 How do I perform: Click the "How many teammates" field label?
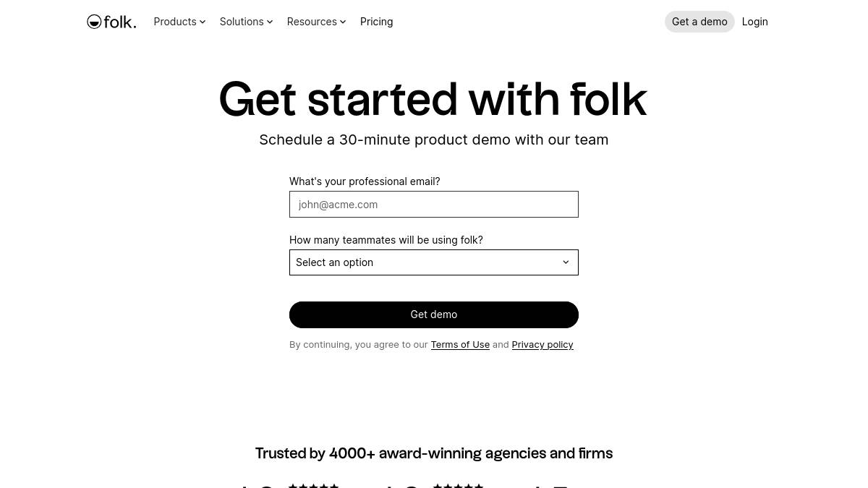[386, 240]
